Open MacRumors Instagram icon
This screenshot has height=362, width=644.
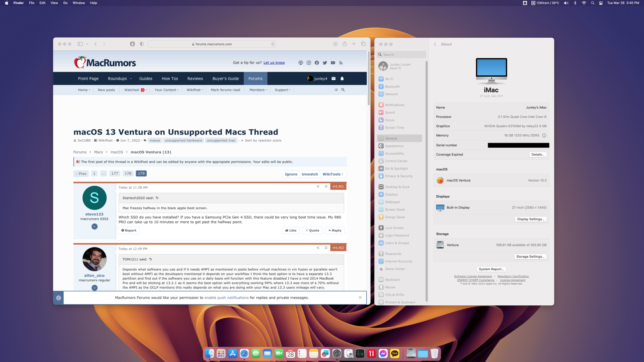click(x=308, y=63)
